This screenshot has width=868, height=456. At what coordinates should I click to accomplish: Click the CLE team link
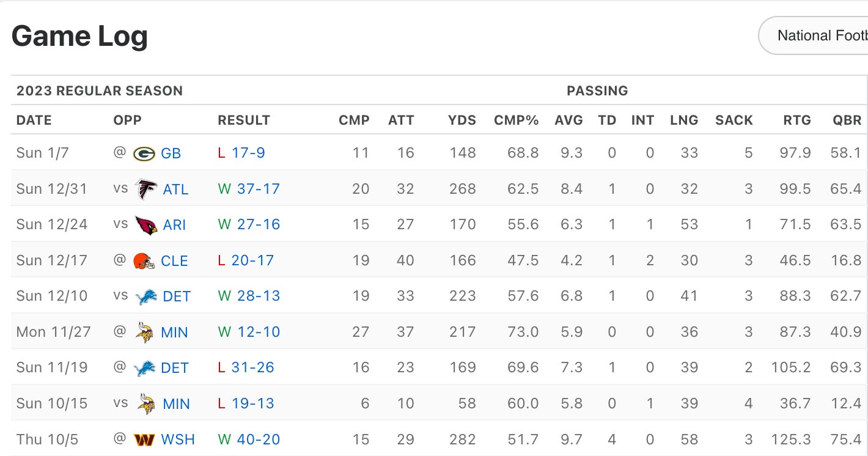tap(174, 261)
